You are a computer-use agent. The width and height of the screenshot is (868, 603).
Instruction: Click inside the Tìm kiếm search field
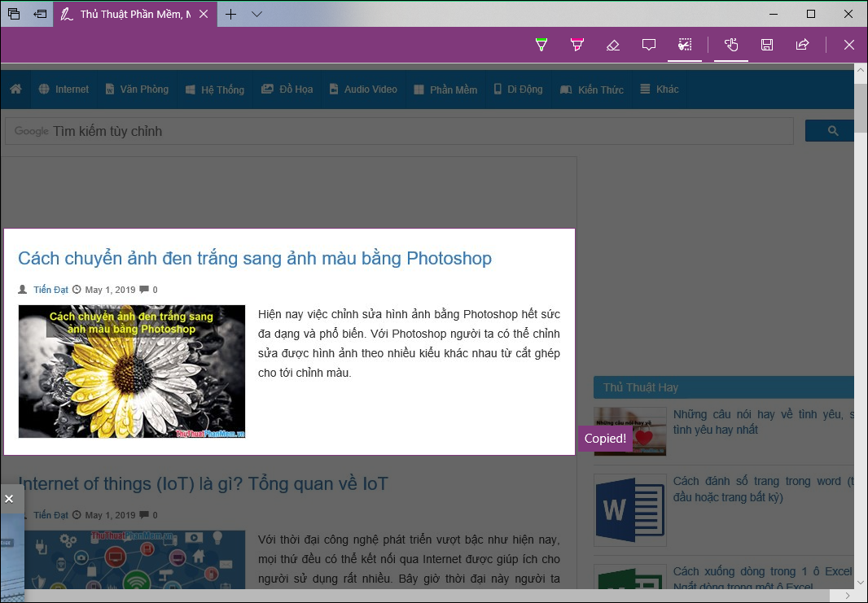click(x=399, y=130)
